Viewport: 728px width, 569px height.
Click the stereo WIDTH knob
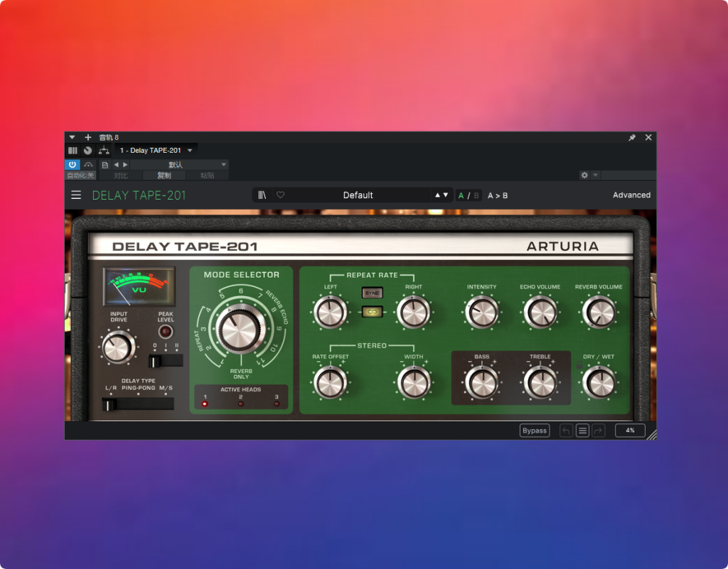[x=413, y=383]
